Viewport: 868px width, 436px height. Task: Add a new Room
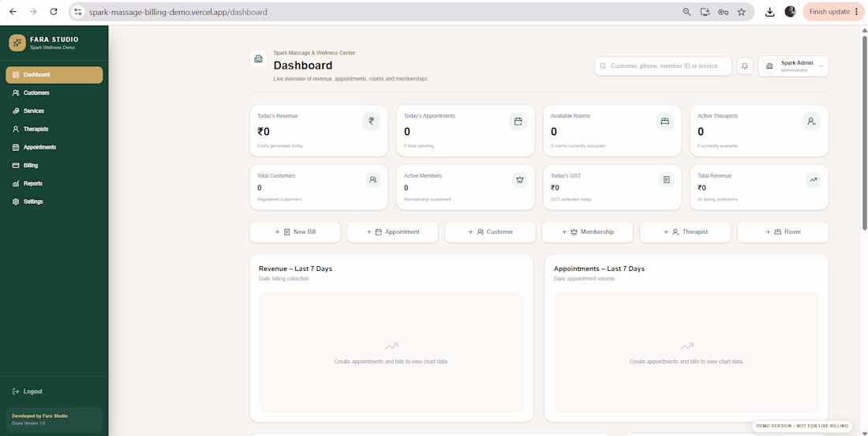[783, 232]
